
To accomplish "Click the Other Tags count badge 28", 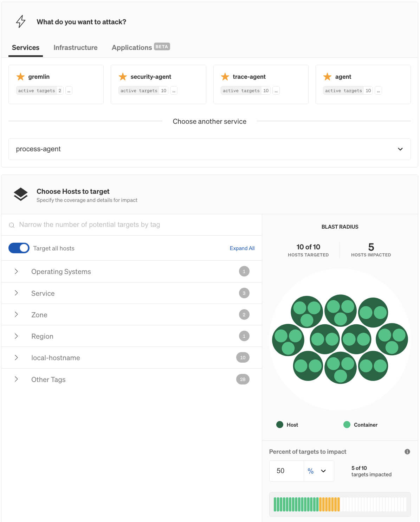I will click(243, 380).
